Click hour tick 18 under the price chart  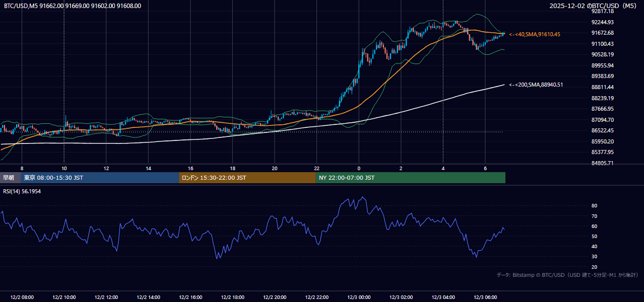(x=232, y=168)
